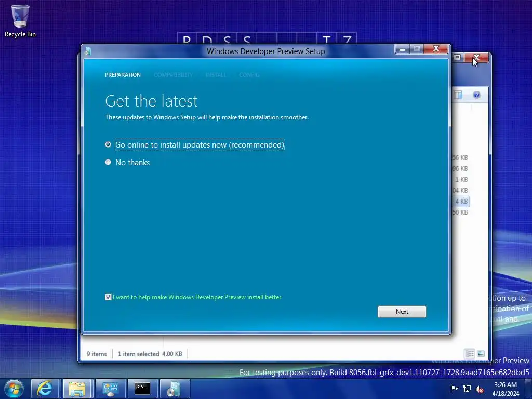532x399 pixels.
Task: Click the Next button
Action: (402, 312)
